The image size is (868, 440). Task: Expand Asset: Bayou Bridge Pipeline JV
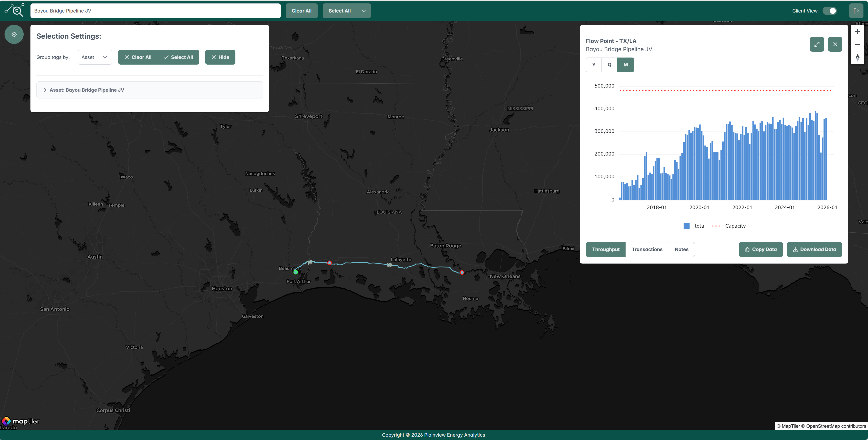[45, 90]
